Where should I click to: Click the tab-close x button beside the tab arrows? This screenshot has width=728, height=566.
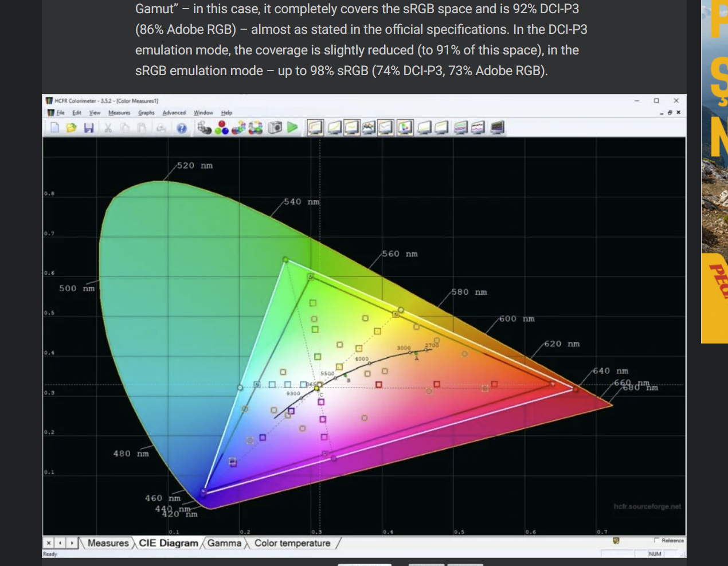coord(49,542)
